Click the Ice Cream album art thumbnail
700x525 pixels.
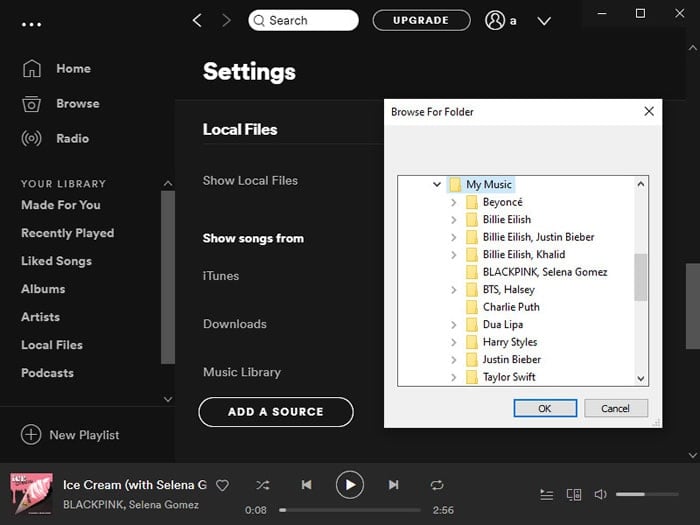(31, 494)
